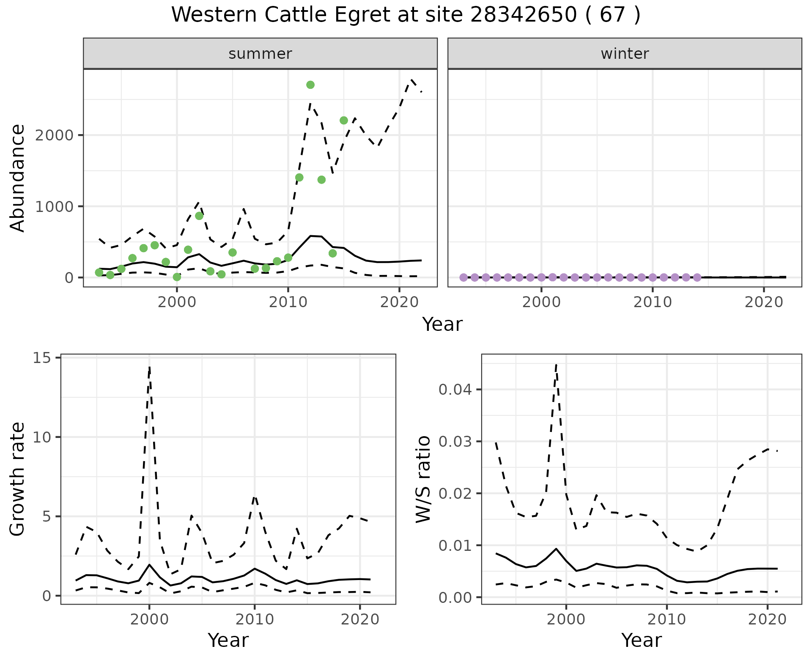Image resolution: width=812 pixels, height=660 pixels.
Task: Click the 2000 tick label of Abundance axis
Action: click(x=55, y=135)
